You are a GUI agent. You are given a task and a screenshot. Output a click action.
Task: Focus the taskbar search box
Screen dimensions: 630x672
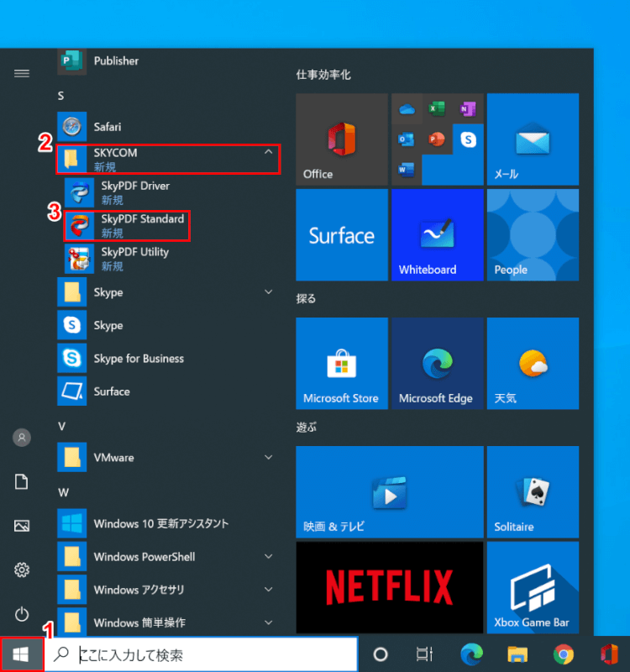coord(201,654)
